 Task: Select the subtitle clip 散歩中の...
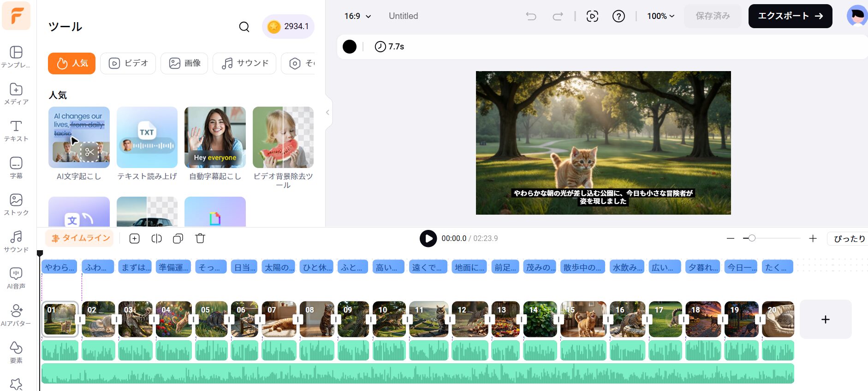[x=583, y=267]
